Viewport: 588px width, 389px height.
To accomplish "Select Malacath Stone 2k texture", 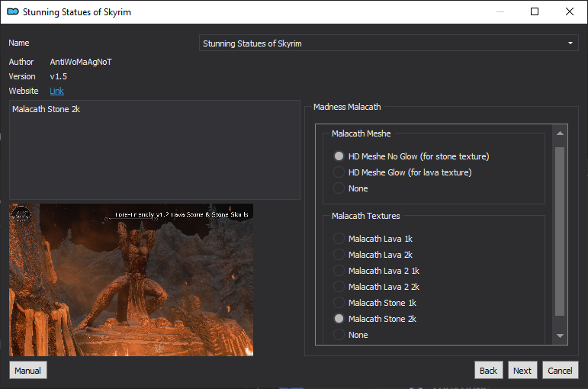I will (374, 319).
